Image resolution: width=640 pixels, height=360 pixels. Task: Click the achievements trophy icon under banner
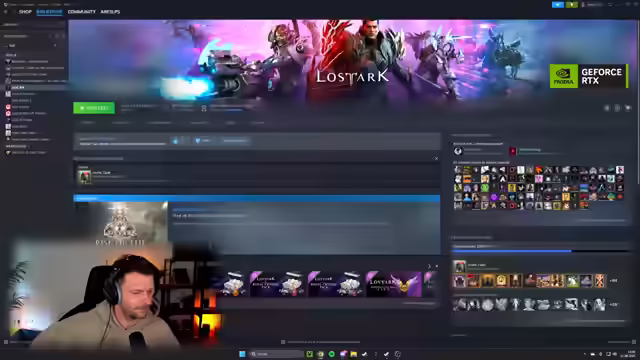tap(204, 108)
